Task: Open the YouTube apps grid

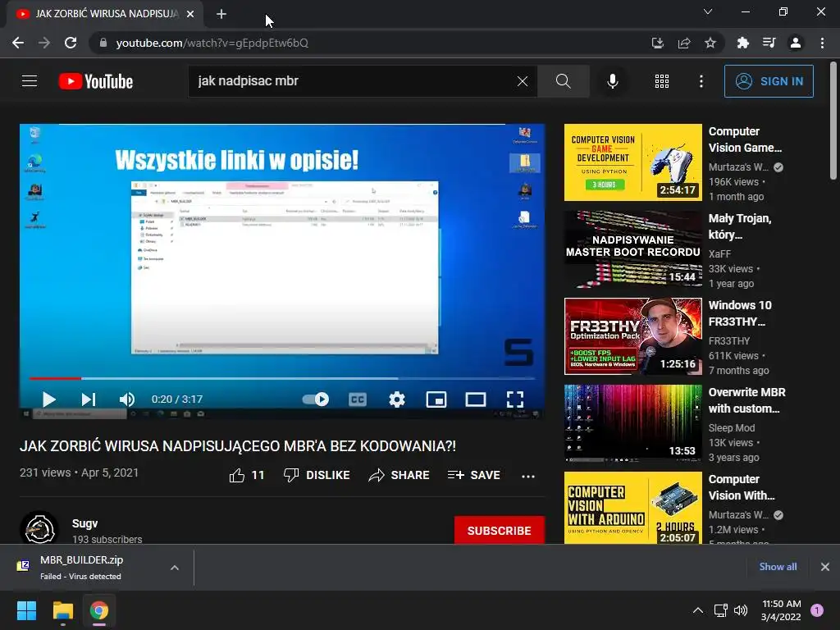Action: tap(662, 81)
